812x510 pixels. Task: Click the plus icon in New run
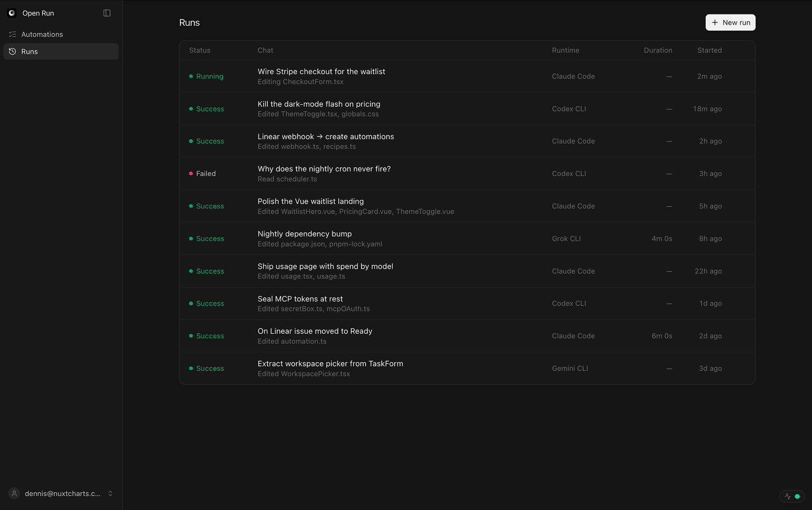715,23
